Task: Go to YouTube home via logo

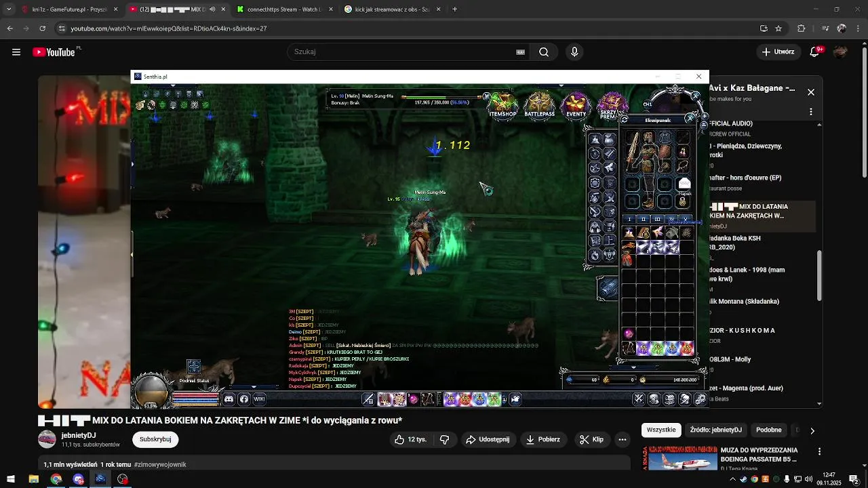Action: [x=54, y=52]
